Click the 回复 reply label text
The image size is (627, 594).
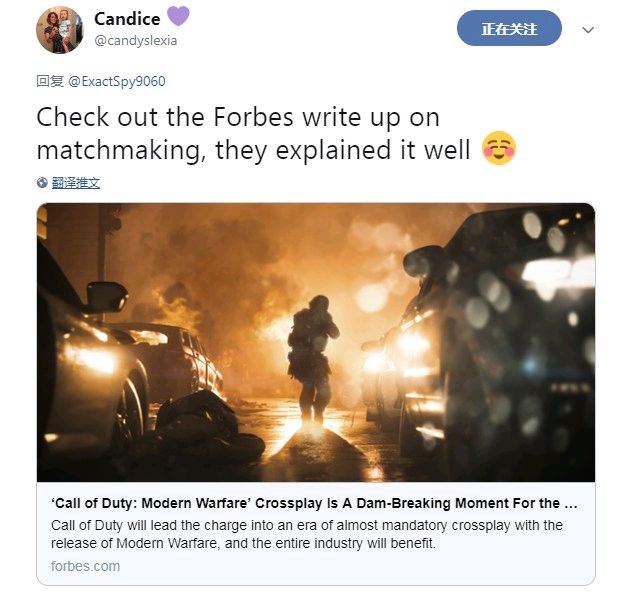(x=50, y=81)
